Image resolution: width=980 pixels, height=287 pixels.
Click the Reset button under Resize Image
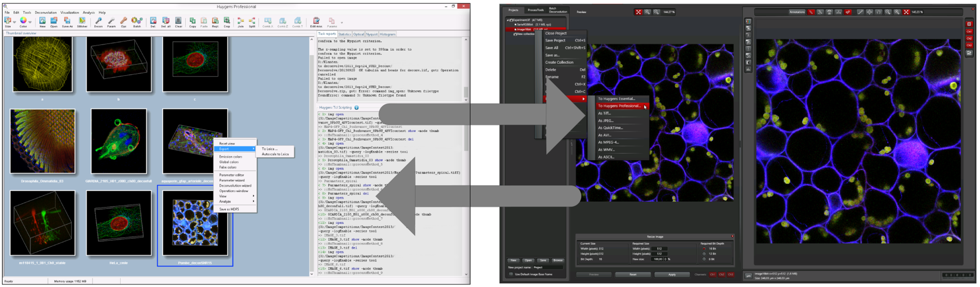(x=633, y=274)
